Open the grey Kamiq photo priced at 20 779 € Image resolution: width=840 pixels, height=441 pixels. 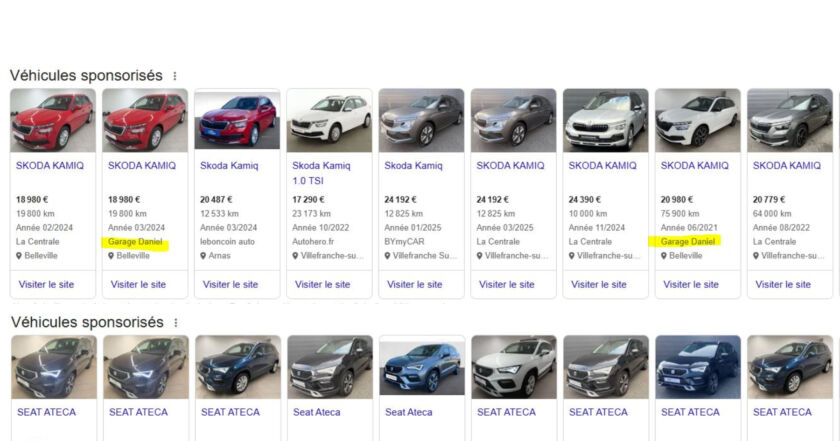790,121
